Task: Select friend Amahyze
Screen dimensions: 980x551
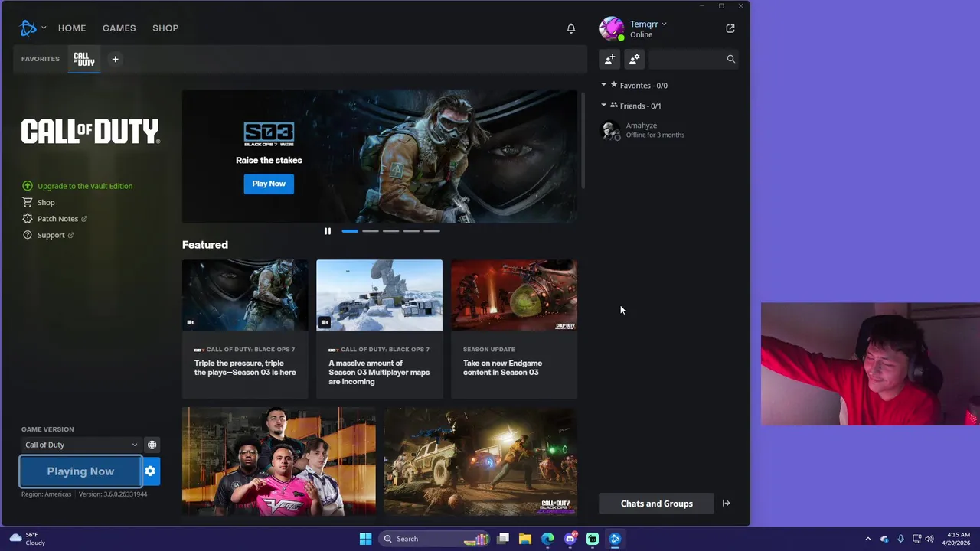Action: tap(668, 130)
